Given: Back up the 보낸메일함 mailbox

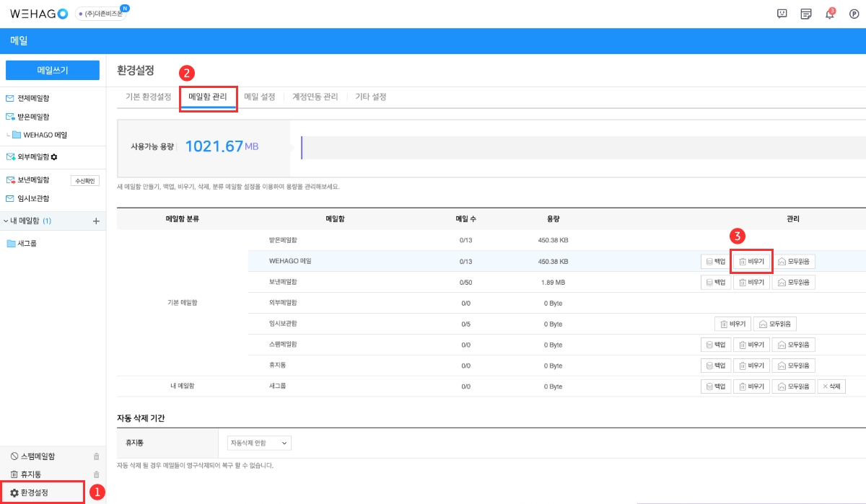Looking at the screenshot, I should coord(715,282).
